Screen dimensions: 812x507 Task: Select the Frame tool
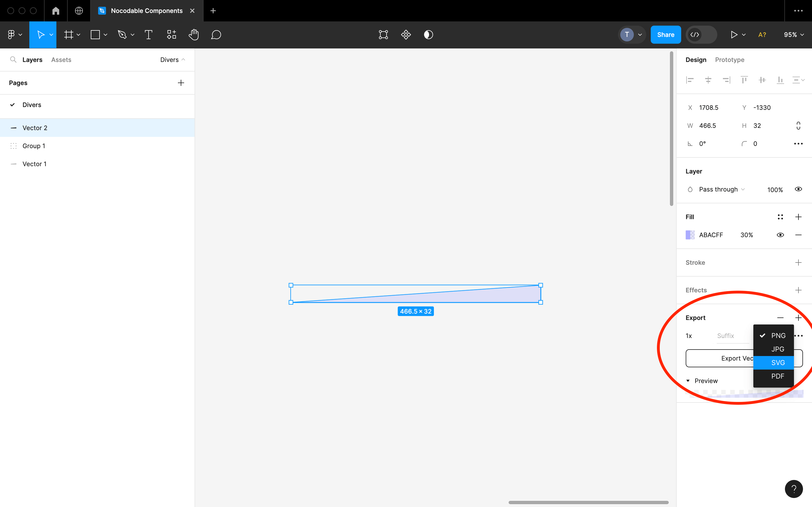click(x=69, y=35)
